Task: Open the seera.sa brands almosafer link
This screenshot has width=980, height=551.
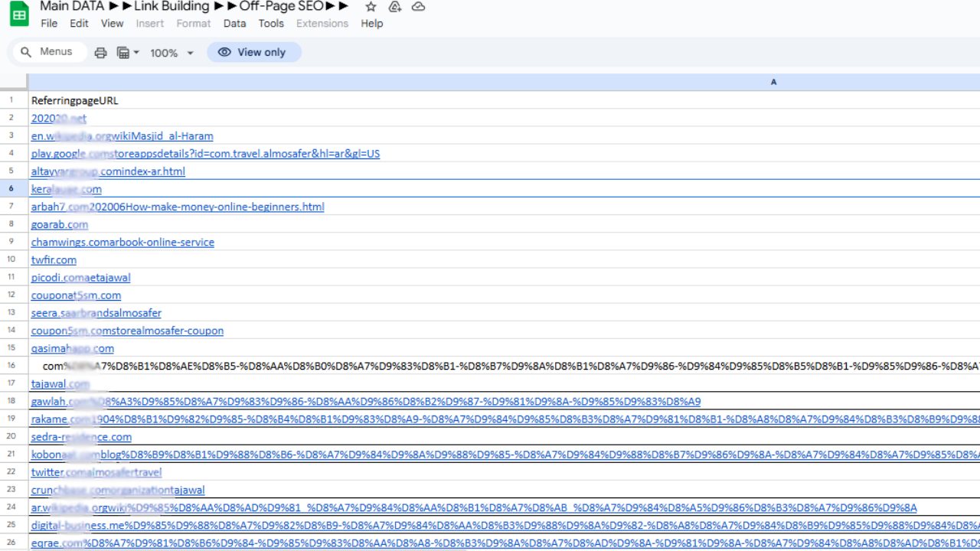Action: click(96, 313)
